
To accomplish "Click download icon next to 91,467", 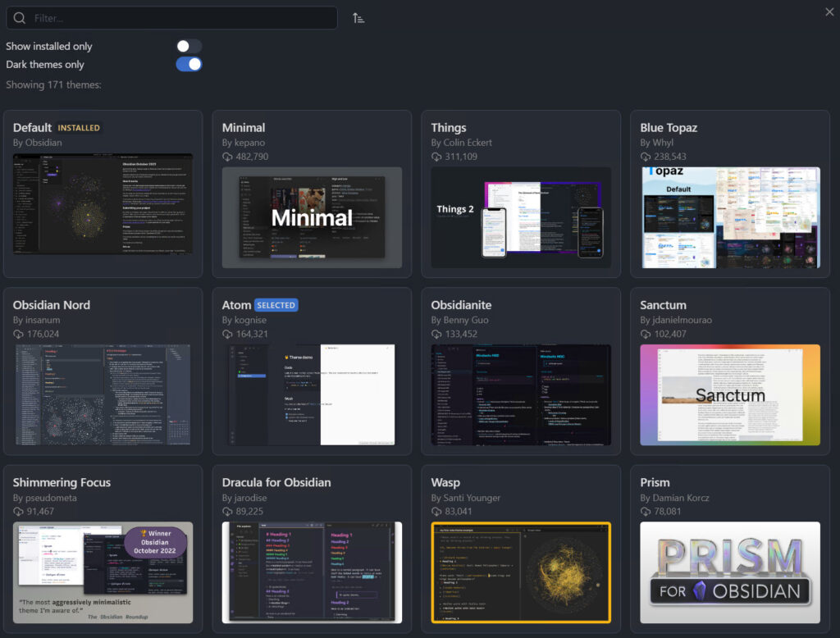I will point(18,512).
